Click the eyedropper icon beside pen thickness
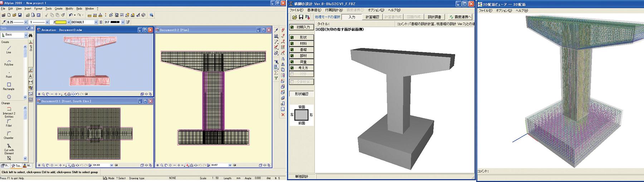 click(4, 22)
